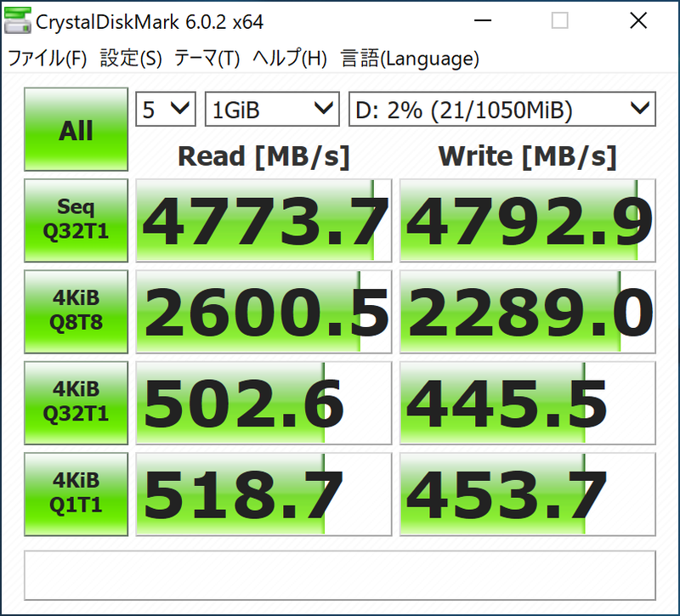
Task: Click the 4KiB Q32T1 write result 445.5
Action: point(527,403)
